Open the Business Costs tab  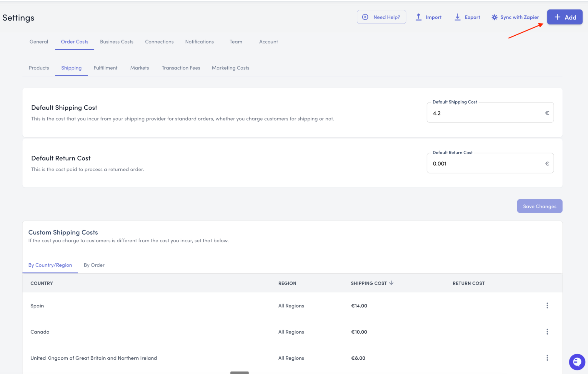click(x=116, y=42)
